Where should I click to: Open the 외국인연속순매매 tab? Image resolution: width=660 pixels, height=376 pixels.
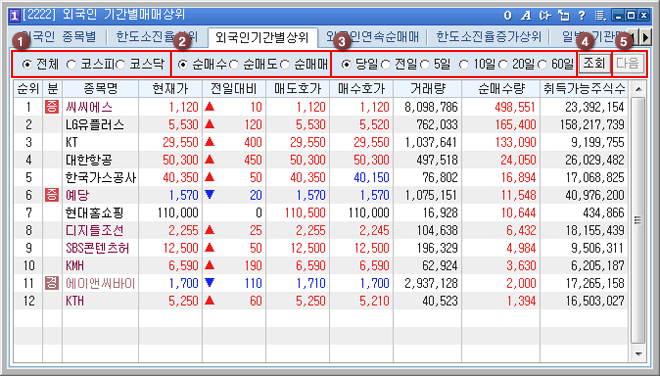(x=372, y=37)
